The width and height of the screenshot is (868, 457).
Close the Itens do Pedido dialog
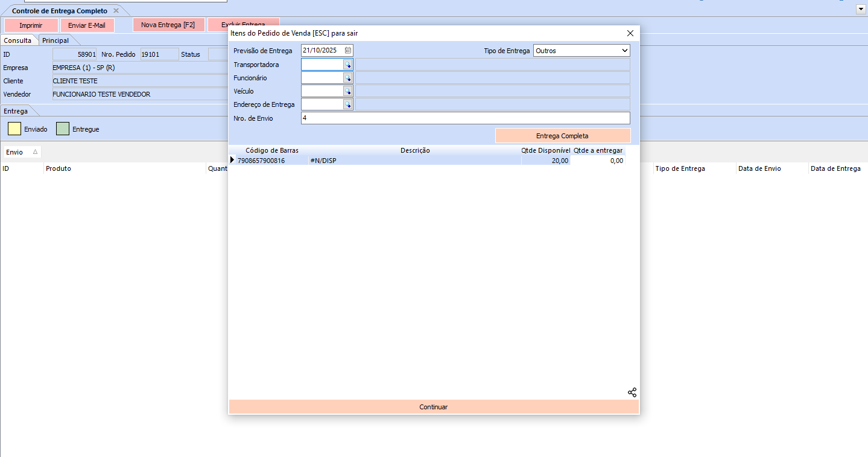pyautogui.click(x=630, y=33)
